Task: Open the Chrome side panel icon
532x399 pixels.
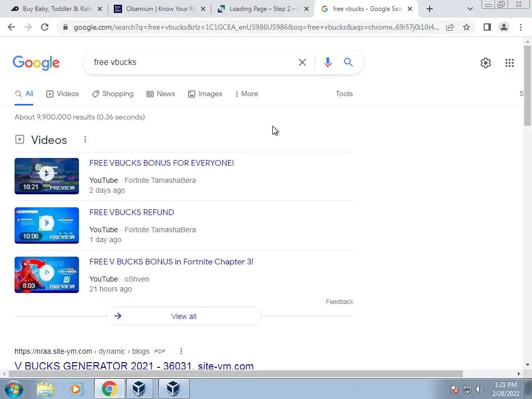Action: pyautogui.click(x=487, y=27)
